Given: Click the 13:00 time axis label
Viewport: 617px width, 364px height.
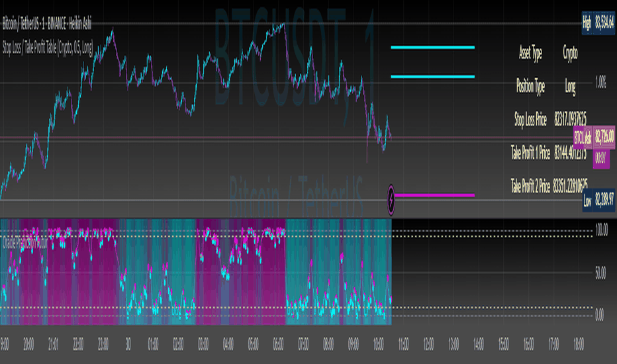Looking at the screenshot, I should click(x=453, y=344).
